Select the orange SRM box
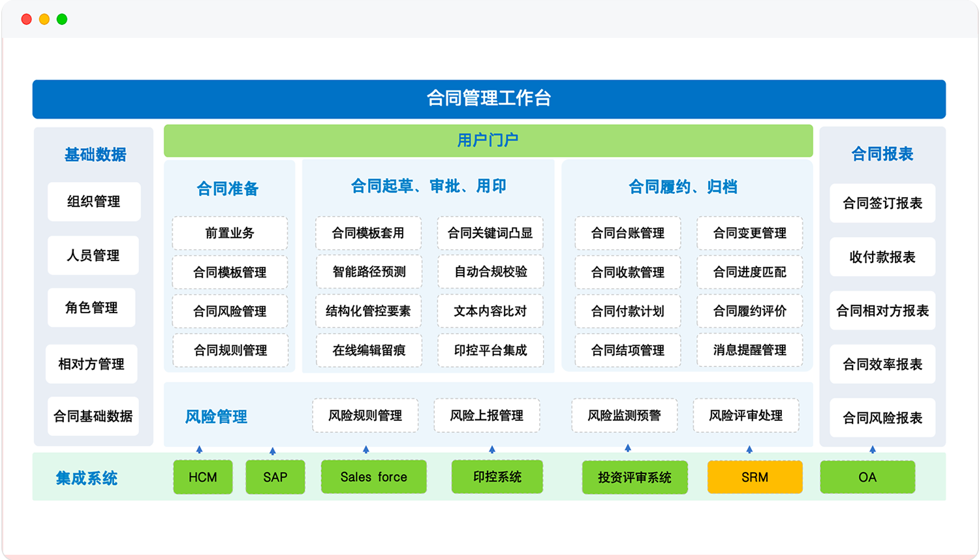Image resolution: width=979 pixels, height=560 pixels. [755, 477]
